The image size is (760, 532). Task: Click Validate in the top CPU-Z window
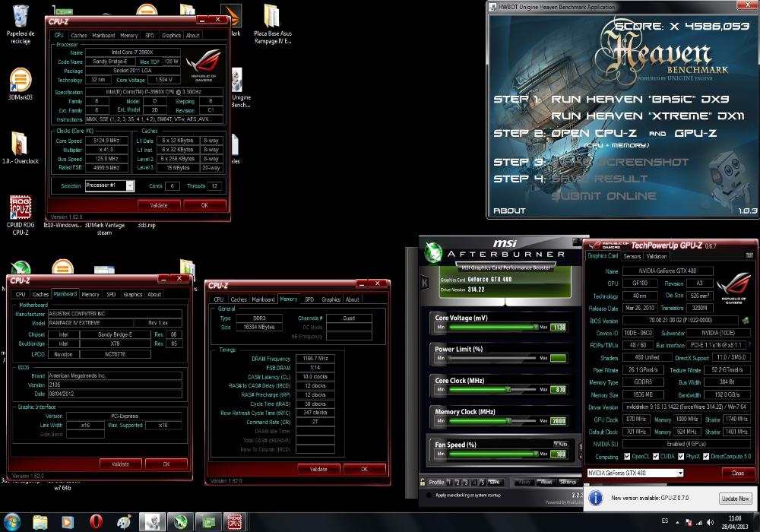tap(159, 205)
